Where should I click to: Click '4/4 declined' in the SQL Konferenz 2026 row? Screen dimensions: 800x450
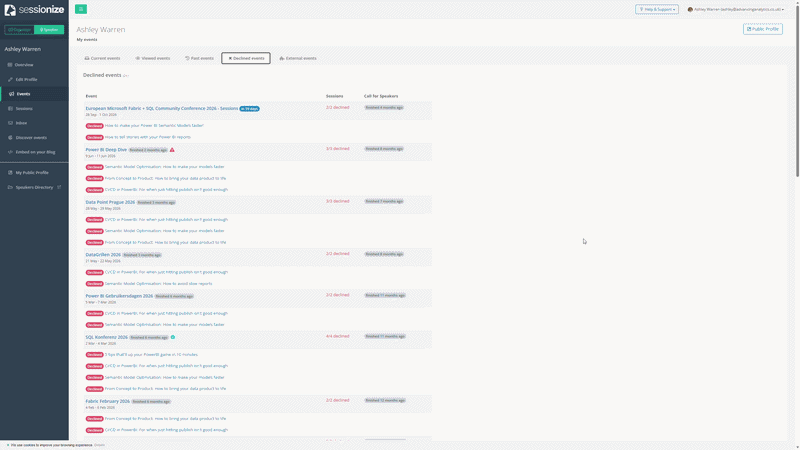338,336
